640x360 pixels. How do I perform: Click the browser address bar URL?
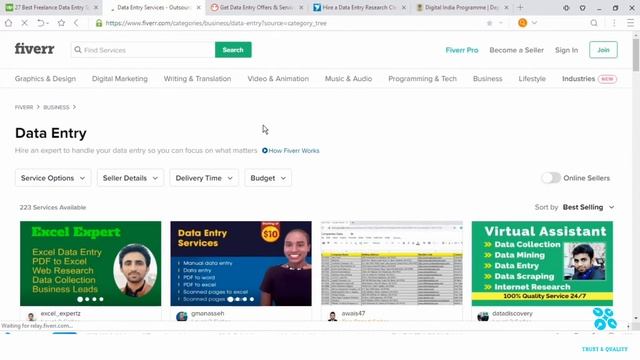coord(216,23)
